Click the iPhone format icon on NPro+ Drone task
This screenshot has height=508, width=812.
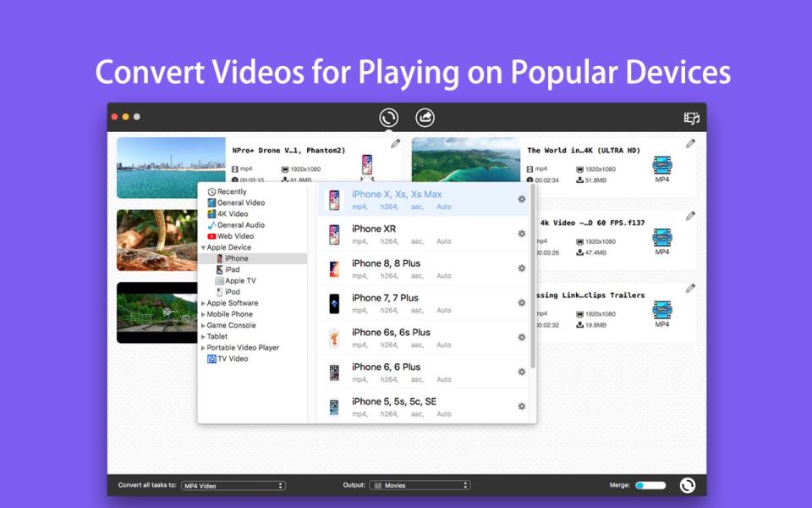point(367,166)
